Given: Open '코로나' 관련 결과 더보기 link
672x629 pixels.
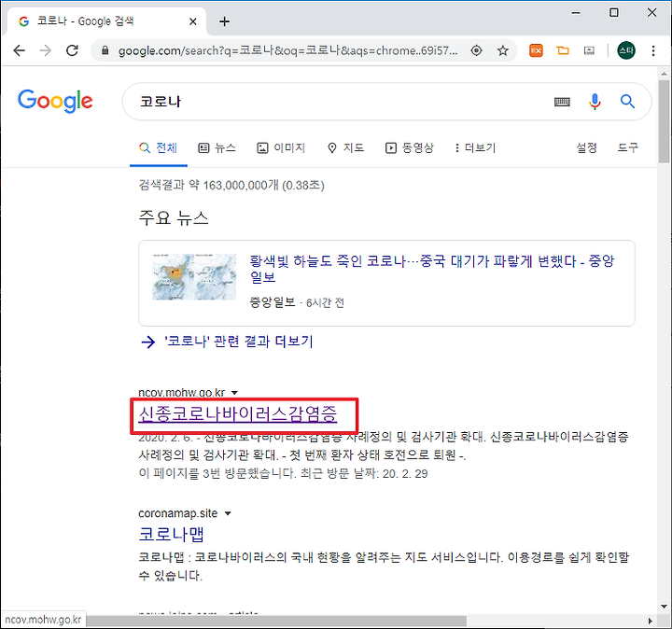Looking at the screenshot, I should tap(227, 342).
